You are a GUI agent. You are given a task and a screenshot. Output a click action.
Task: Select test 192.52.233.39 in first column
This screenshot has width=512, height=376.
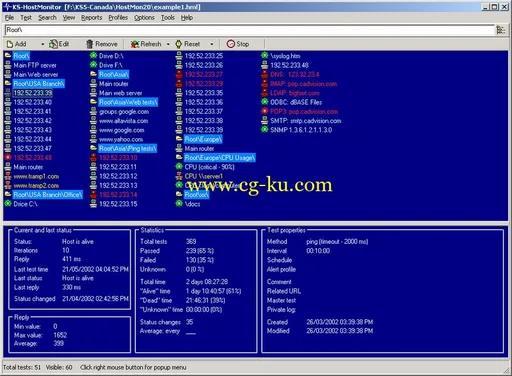(33, 93)
